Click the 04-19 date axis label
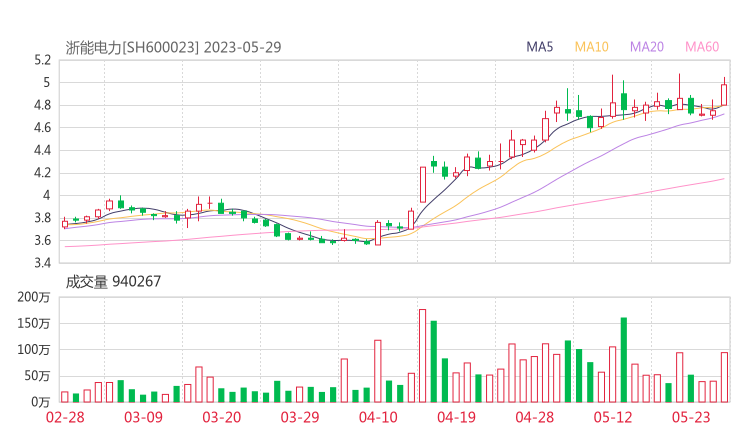The image size is (740, 440). click(x=456, y=417)
